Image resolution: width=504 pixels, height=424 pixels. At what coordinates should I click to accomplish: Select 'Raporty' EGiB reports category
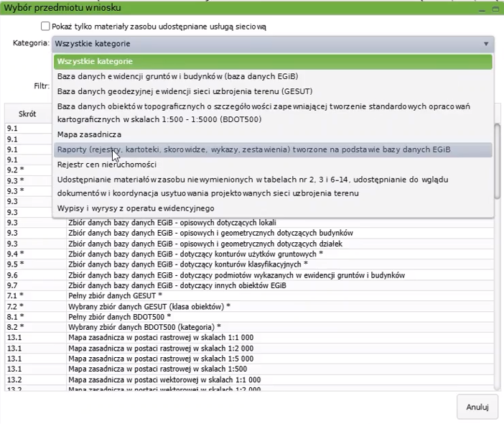click(253, 149)
